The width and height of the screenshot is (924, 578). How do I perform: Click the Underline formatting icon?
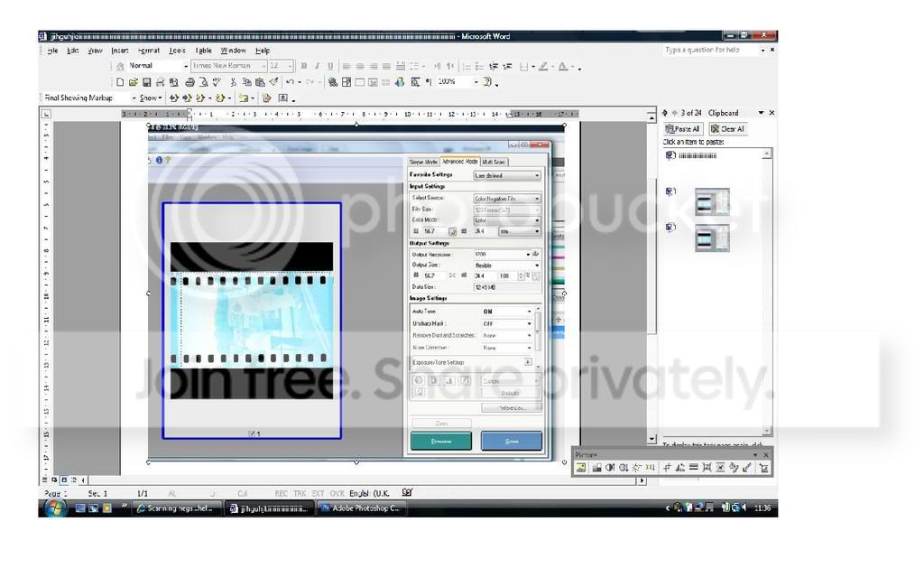[x=329, y=66]
